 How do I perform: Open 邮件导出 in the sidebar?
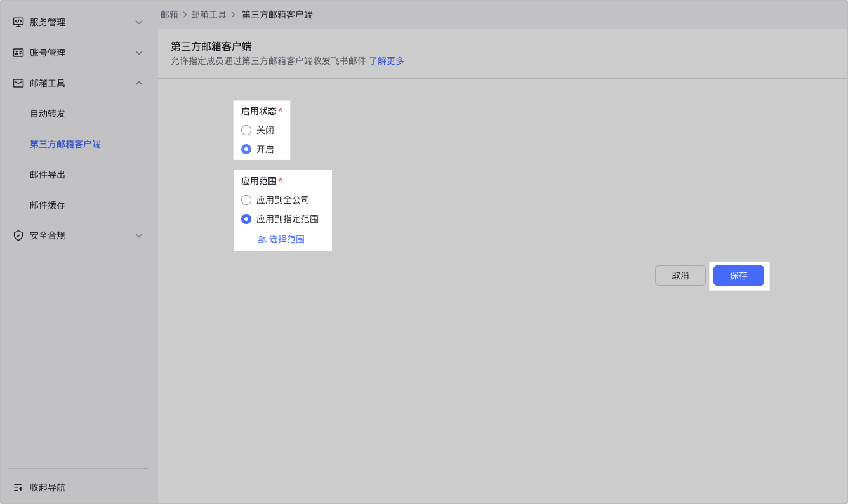(x=48, y=175)
